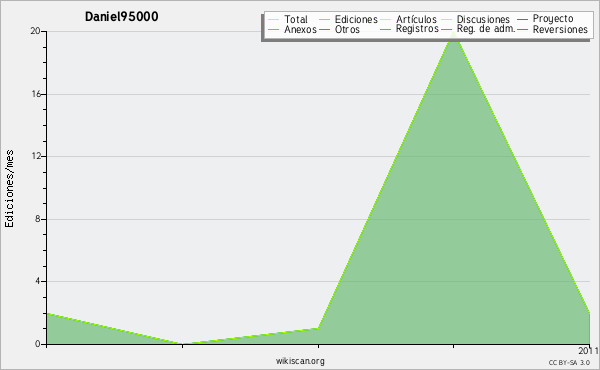Click the Total cyan line swatch
The image size is (600, 370).
point(274,20)
